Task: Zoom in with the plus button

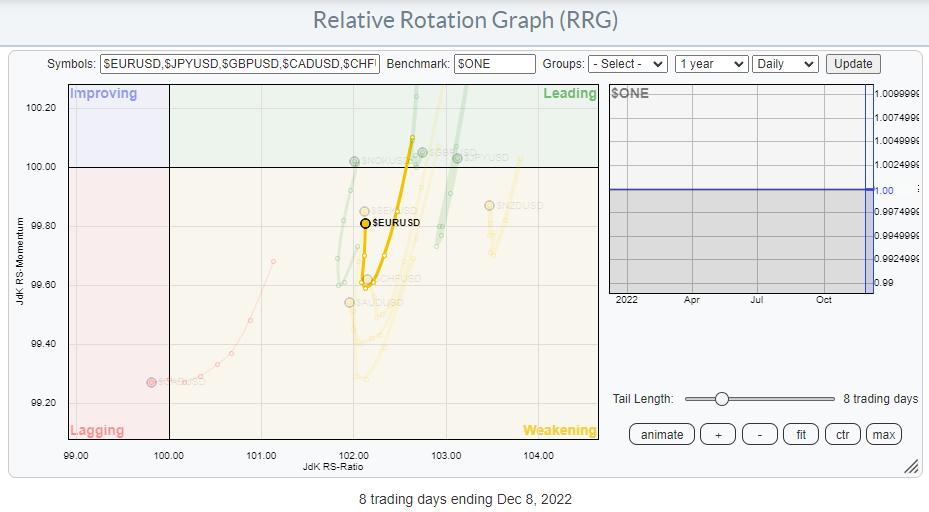Action: coord(718,434)
